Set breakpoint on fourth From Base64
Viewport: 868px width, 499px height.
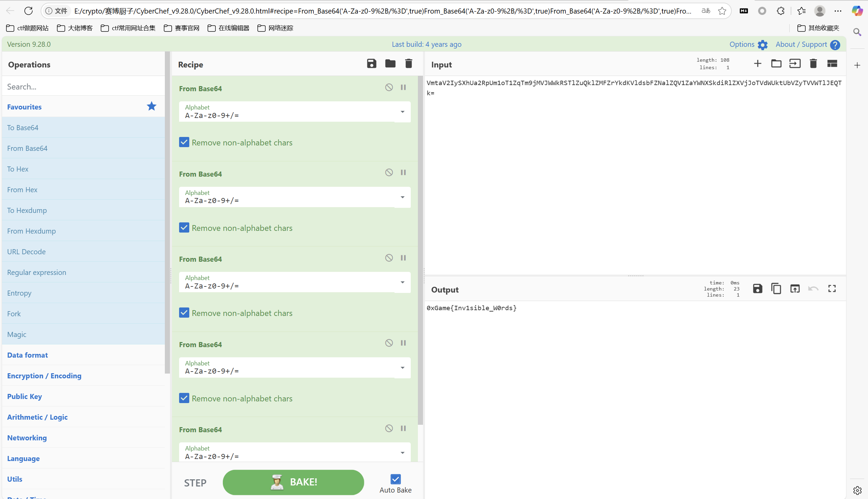[403, 343]
